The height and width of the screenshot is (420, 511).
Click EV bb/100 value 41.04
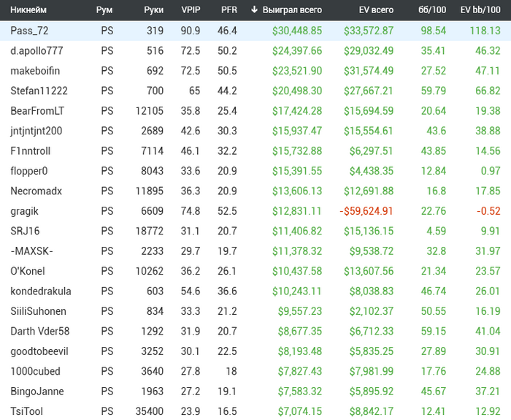[488, 332]
